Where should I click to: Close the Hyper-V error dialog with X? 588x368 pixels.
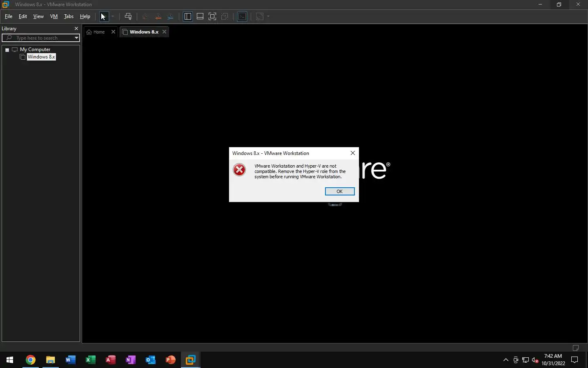click(353, 153)
